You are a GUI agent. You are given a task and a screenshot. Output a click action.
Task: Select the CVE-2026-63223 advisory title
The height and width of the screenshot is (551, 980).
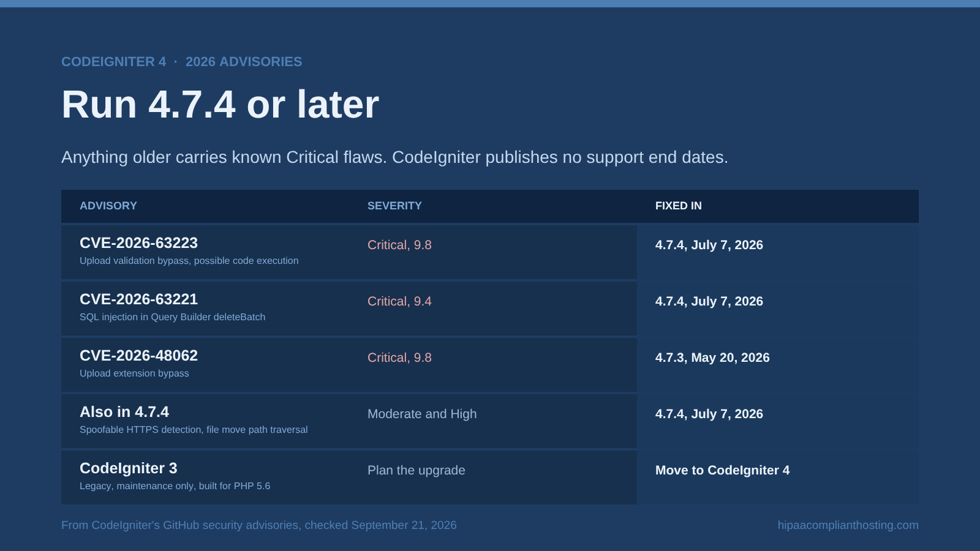[x=138, y=243]
